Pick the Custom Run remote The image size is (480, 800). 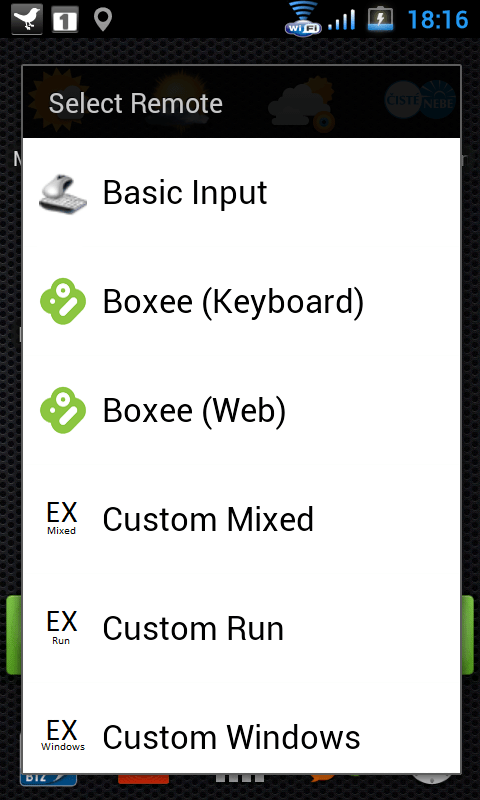241,628
